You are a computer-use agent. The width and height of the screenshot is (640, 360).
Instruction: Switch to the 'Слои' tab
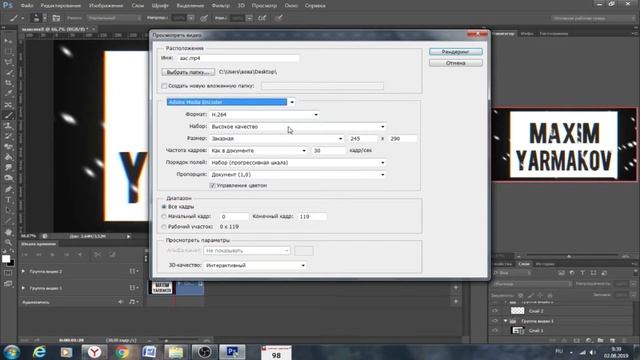click(524, 264)
